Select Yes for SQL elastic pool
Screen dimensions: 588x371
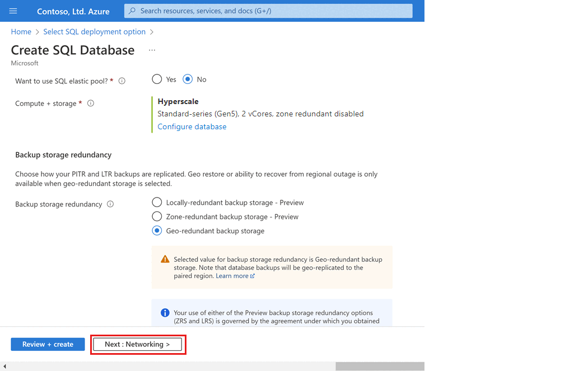[x=157, y=79]
